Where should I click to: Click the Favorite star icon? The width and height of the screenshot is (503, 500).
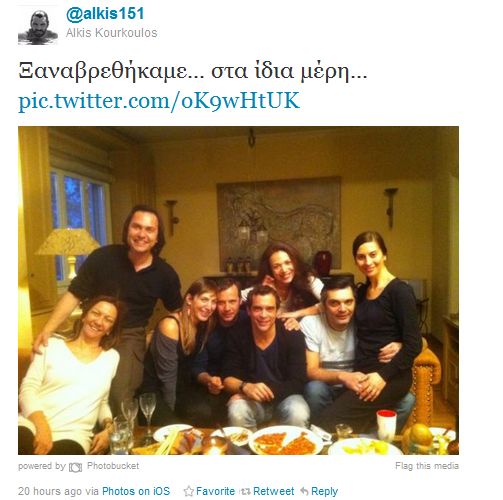189,491
